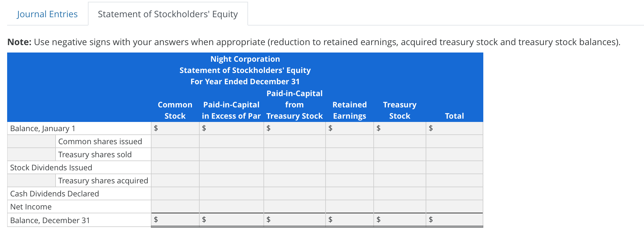
Task: Click the Paid-in-Capital from Treasury Stock field for Balance, December 31
Action: 294,220
